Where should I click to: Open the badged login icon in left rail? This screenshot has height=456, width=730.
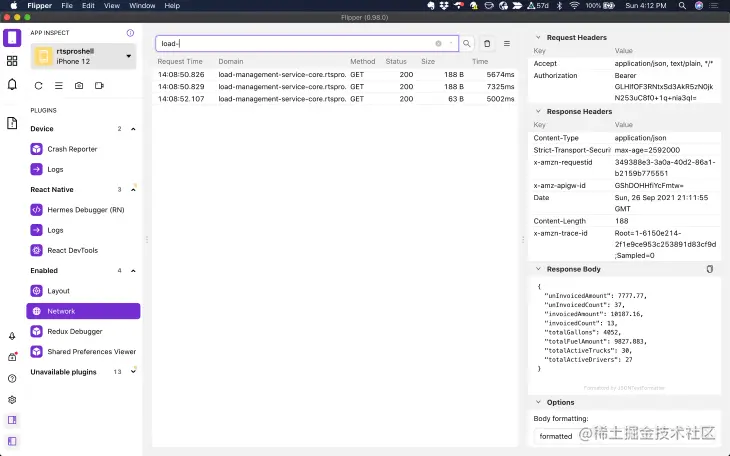(x=12, y=357)
